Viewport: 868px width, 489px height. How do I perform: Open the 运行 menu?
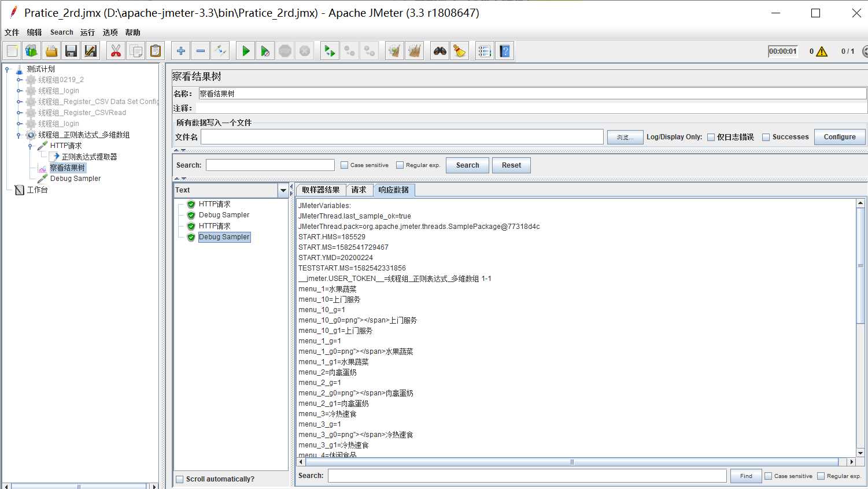point(87,32)
